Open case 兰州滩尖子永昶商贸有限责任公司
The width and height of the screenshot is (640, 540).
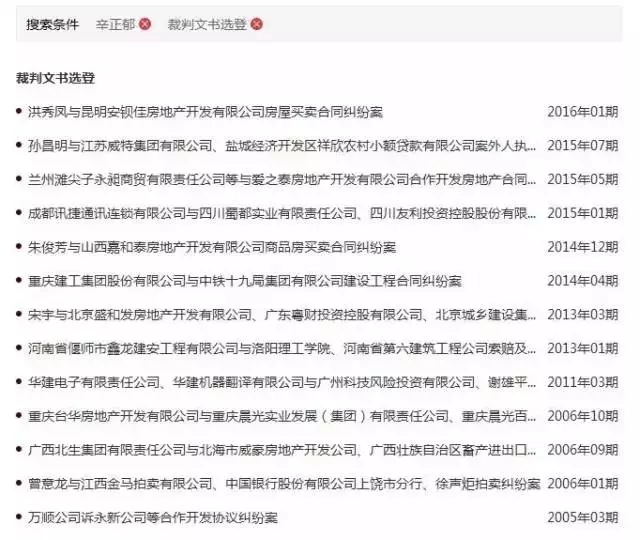282,179
